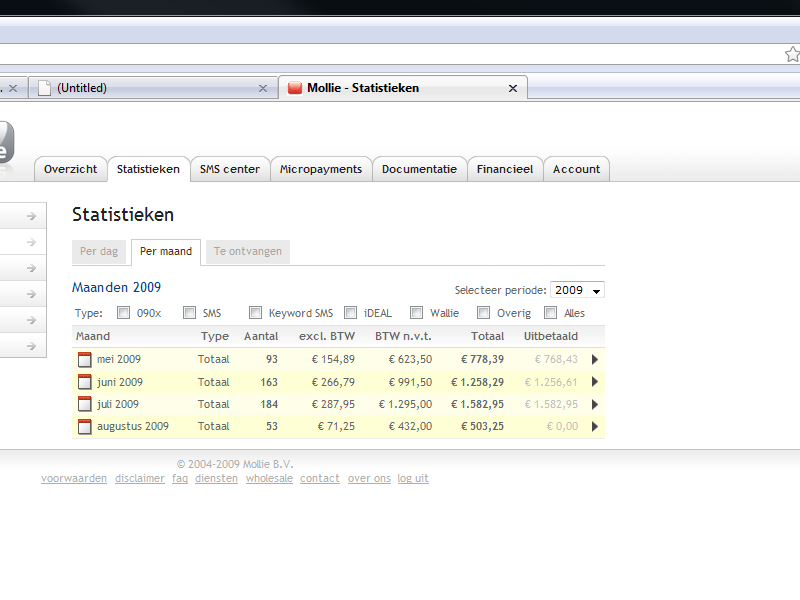This screenshot has height=600, width=800.
Task: Click the calendar icon beside juli 2009
Action: pos(85,404)
